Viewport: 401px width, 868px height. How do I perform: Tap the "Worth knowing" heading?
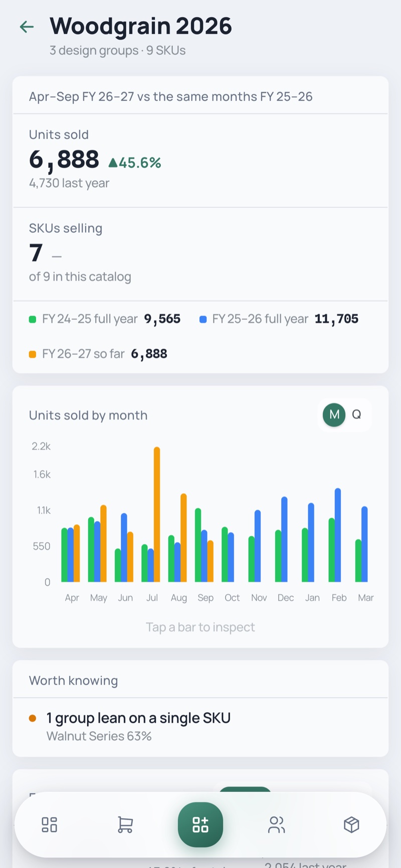(74, 680)
